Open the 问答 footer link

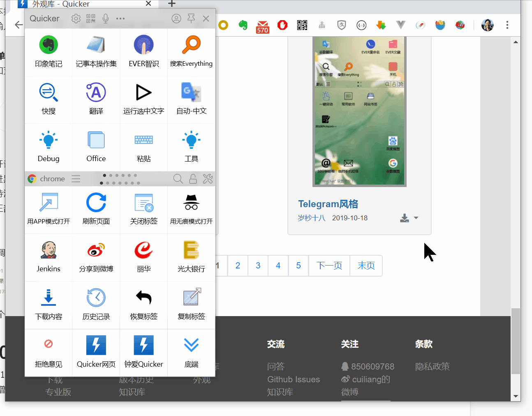276,366
